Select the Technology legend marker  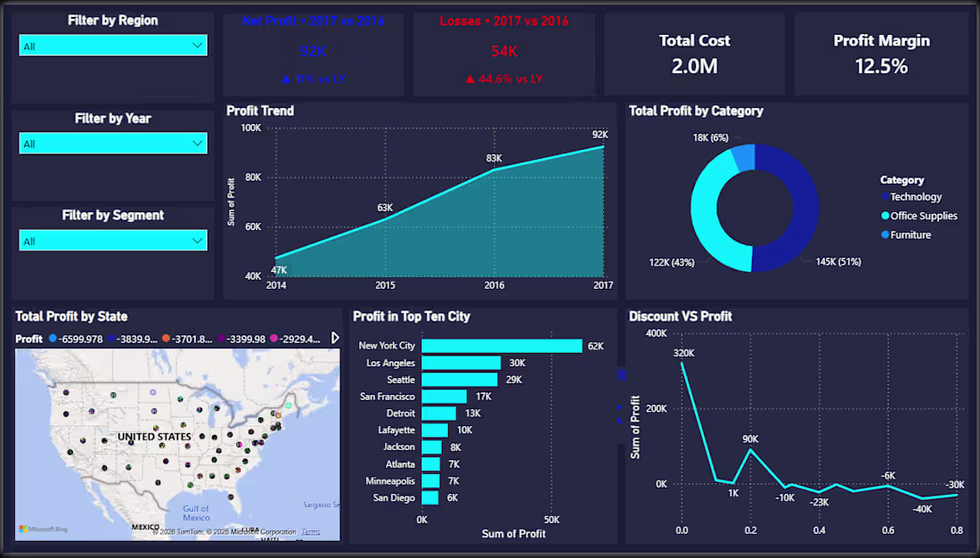885,196
